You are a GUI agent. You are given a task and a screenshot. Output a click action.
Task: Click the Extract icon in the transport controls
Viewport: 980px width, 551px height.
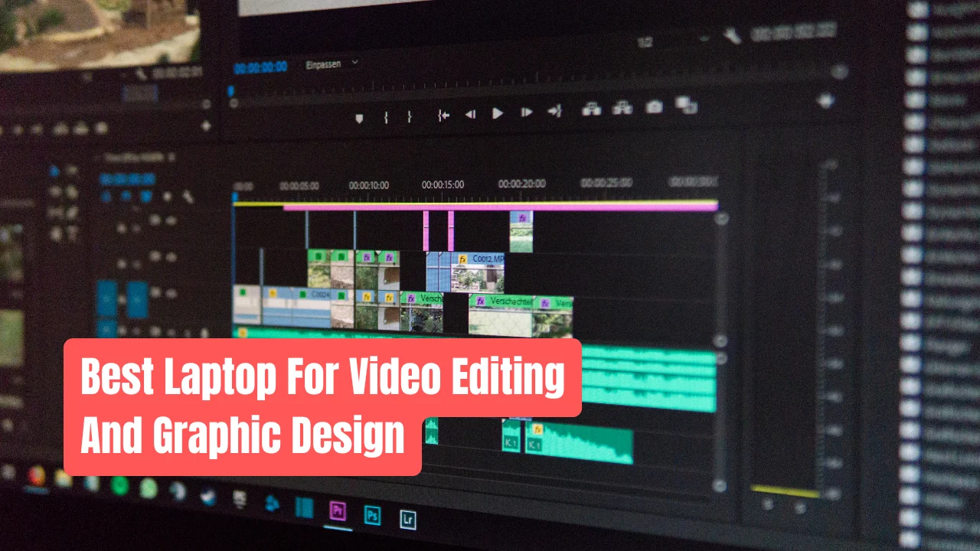pos(622,109)
